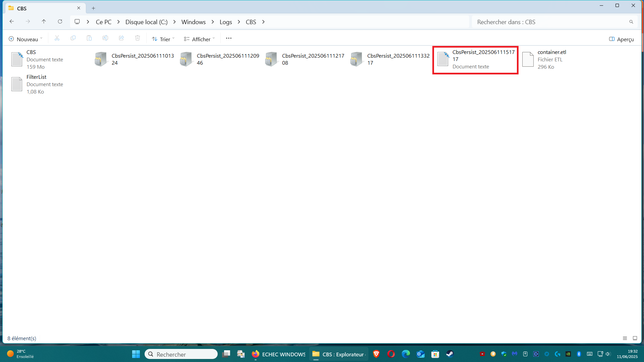Open the See more three-dots menu
Viewport: 644px width, 362px height.
229,38
